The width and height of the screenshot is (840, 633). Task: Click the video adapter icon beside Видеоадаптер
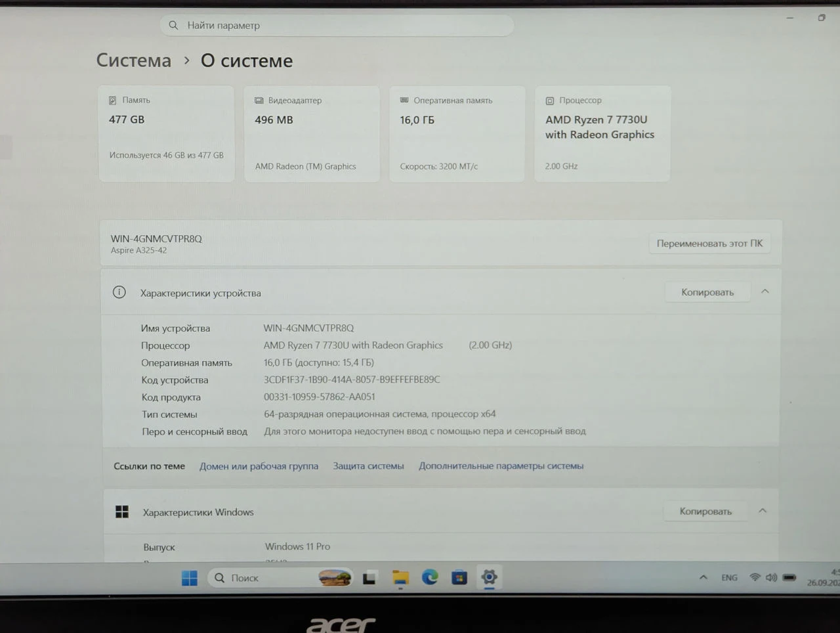click(259, 100)
